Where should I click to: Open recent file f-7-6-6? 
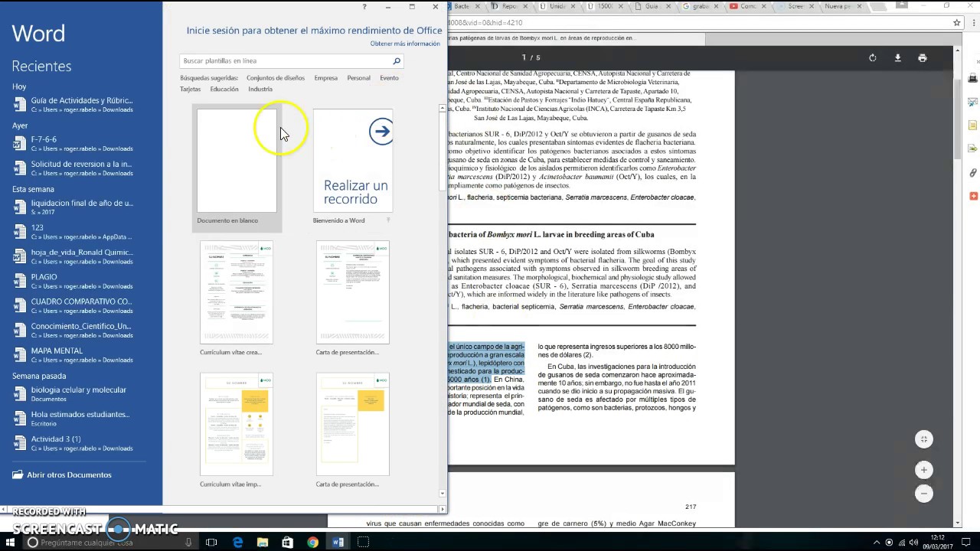(x=81, y=144)
